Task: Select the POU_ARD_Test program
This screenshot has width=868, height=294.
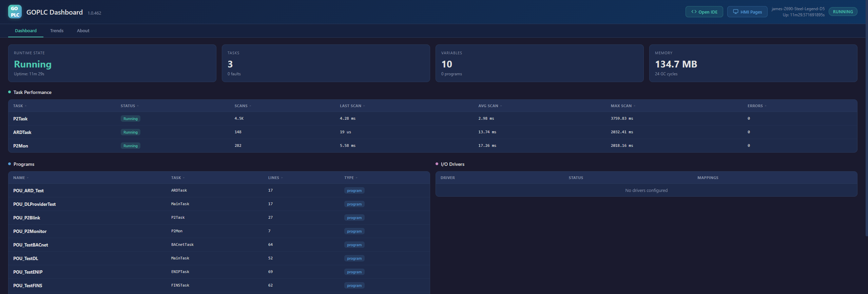Action: (28, 191)
